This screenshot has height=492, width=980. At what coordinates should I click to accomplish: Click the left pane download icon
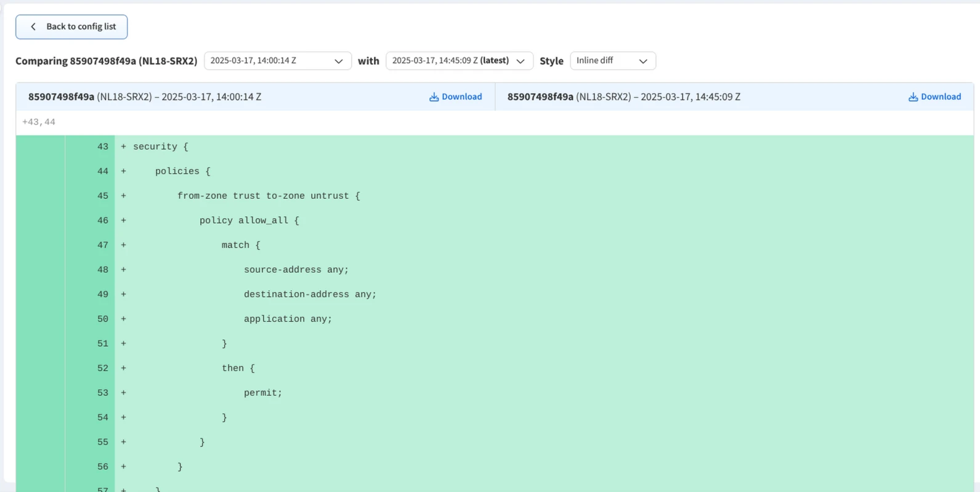click(x=434, y=97)
